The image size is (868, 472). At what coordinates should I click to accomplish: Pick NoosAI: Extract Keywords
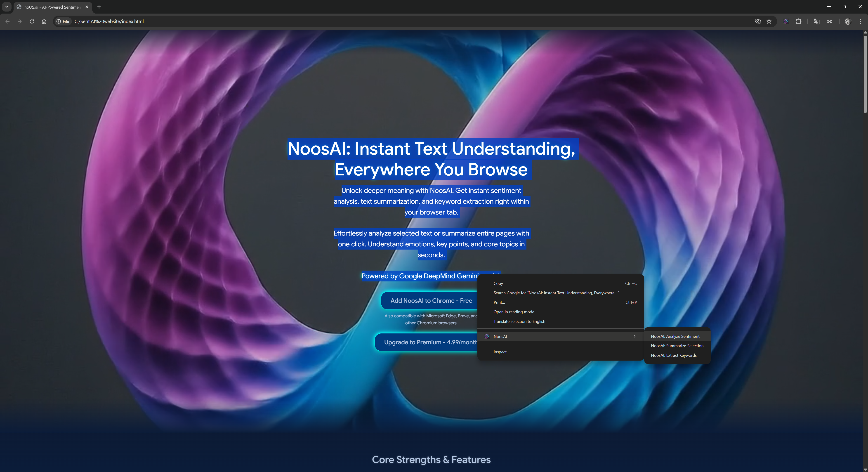[x=674, y=355]
